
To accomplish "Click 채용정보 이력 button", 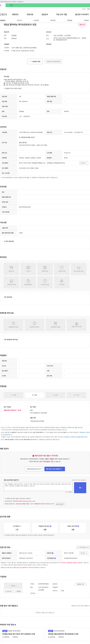I will click(81, 584).
